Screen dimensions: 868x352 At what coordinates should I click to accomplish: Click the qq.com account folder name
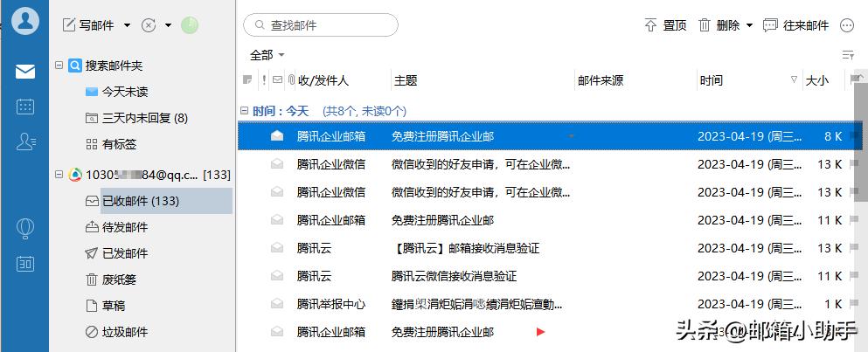tap(142, 175)
